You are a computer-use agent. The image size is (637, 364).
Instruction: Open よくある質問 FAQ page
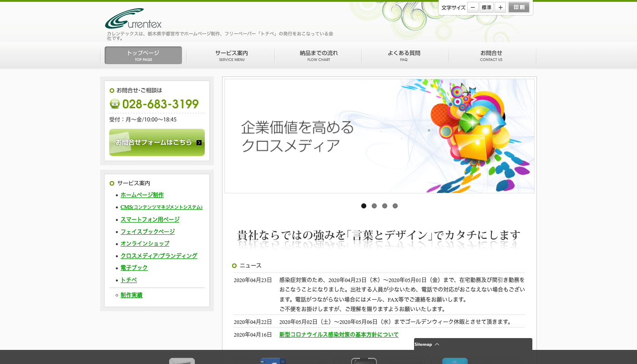pyautogui.click(x=404, y=55)
